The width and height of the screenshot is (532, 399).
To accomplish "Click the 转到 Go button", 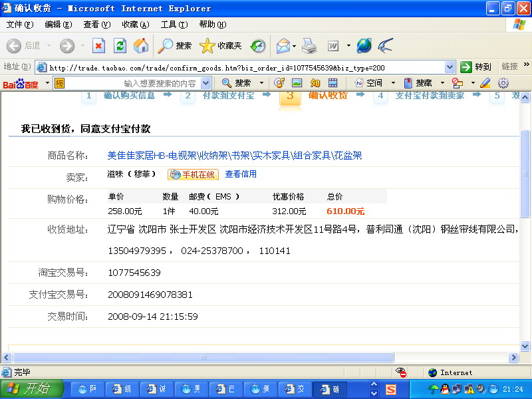I will click(475, 67).
